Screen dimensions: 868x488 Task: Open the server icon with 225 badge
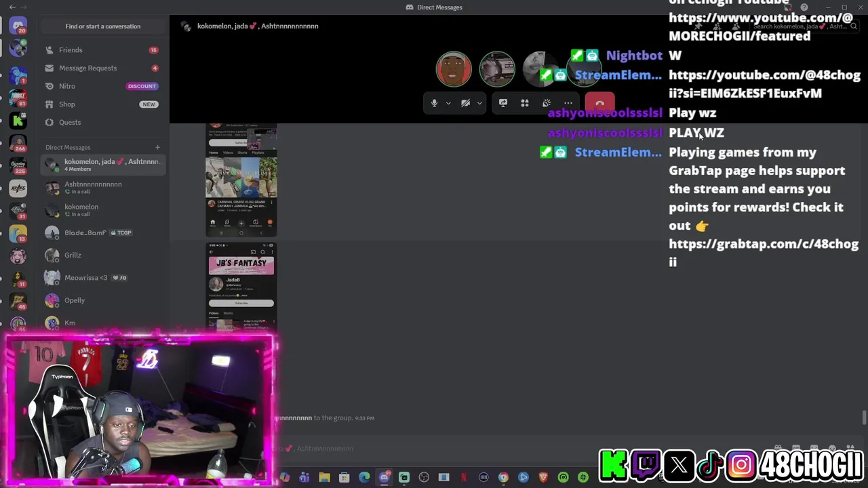(x=18, y=166)
